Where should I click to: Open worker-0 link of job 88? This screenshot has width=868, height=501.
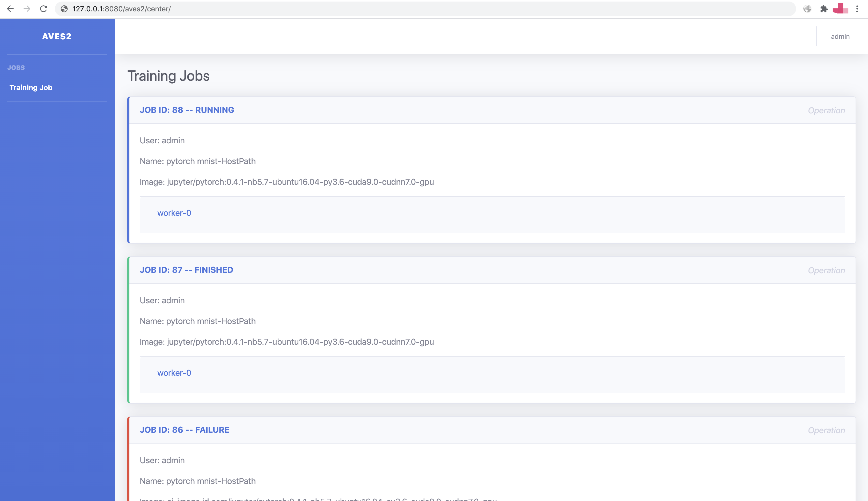coord(174,213)
